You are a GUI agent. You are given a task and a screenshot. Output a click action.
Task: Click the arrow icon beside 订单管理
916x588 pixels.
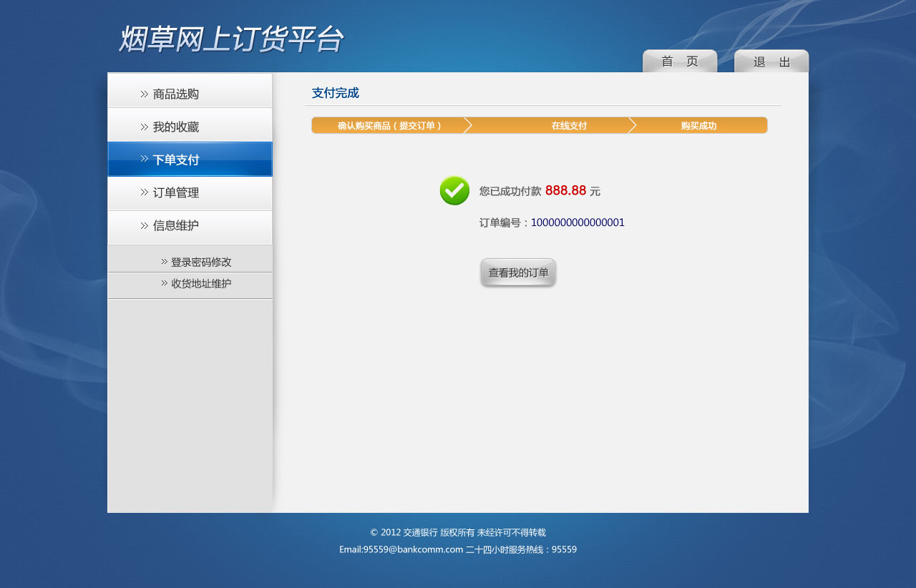point(145,192)
